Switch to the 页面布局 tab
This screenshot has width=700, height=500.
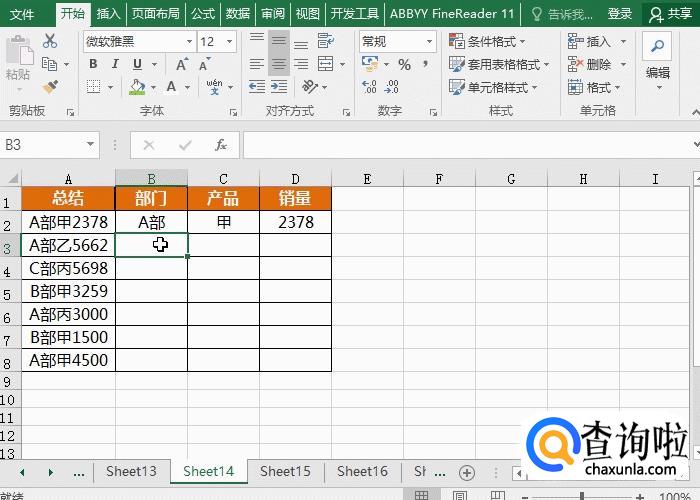click(x=156, y=14)
